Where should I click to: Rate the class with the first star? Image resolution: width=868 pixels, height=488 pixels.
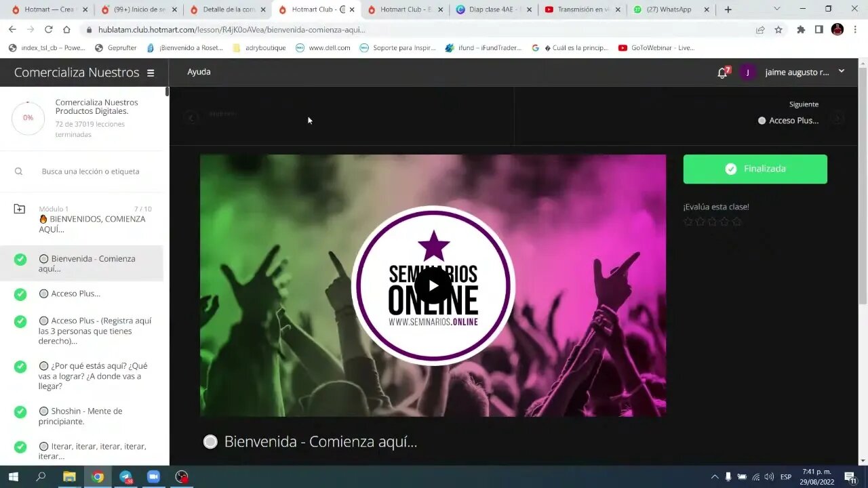click(x=688, y=222)
